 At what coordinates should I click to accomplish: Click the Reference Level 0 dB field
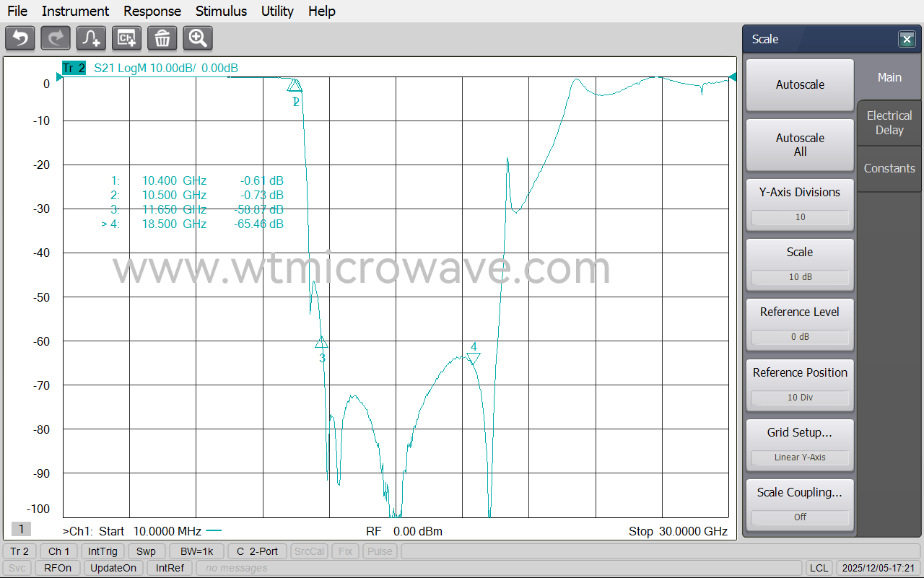coord(800,336)
